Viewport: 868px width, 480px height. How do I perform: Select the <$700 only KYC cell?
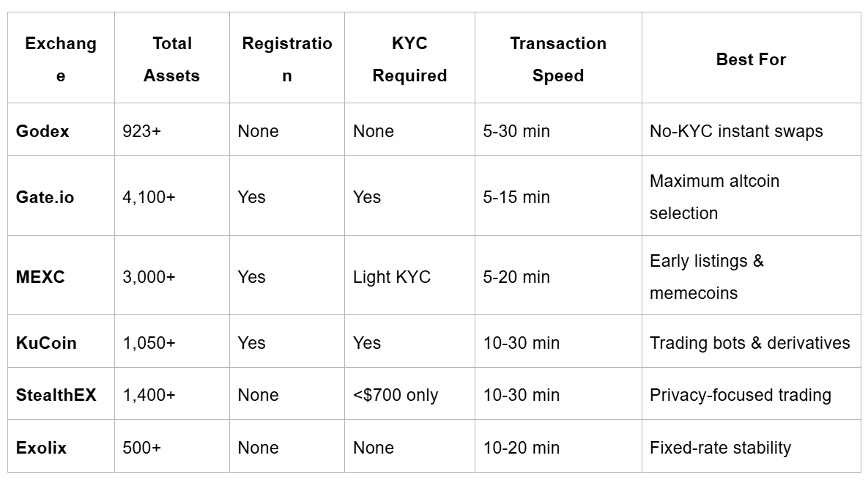pos(396,395)
